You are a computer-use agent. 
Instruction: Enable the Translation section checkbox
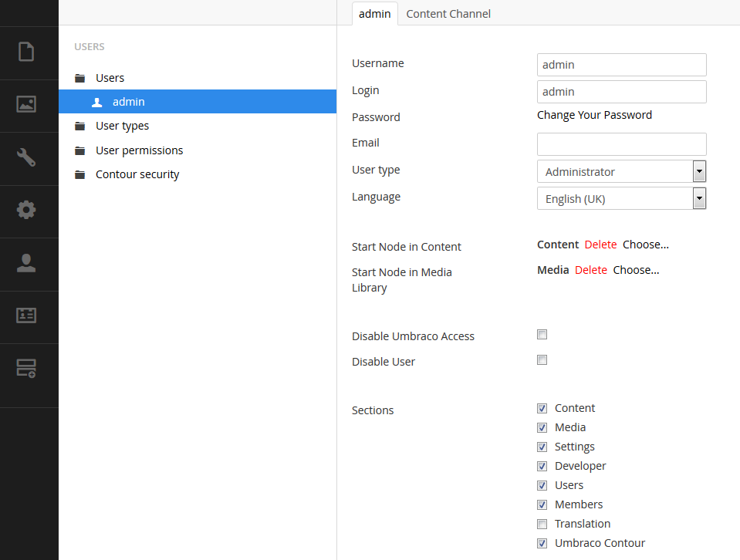coord(542,525)
